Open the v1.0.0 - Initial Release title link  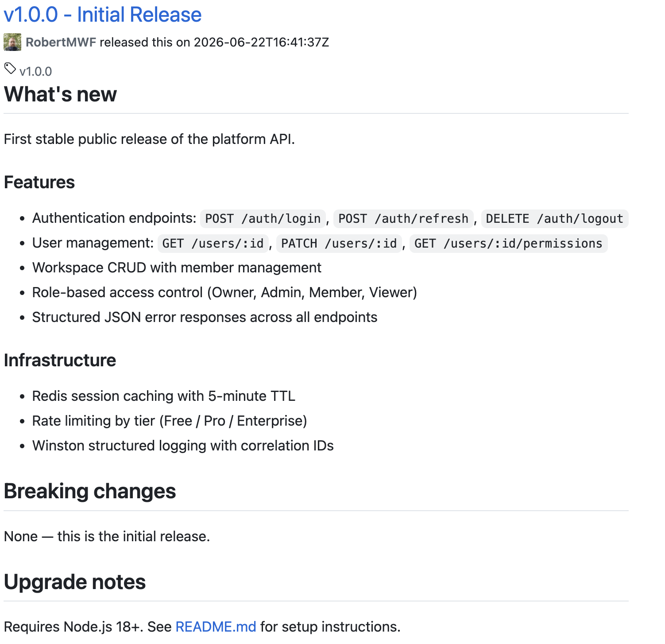(x=103, y=15)
